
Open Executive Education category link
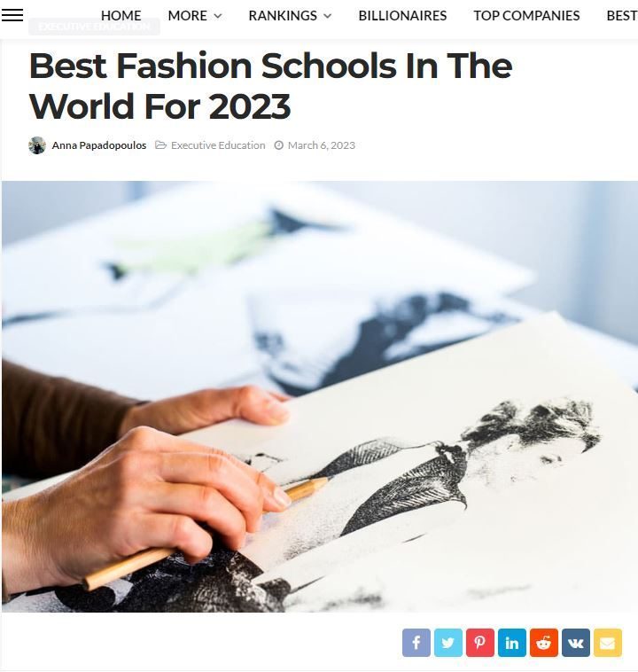218,145
